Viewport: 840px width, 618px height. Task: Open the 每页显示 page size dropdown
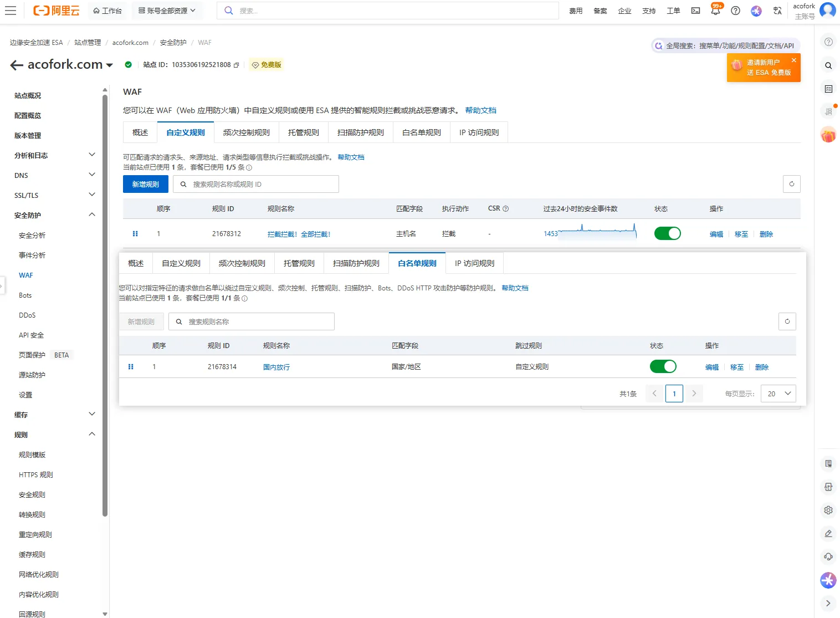tap(778, 394)
